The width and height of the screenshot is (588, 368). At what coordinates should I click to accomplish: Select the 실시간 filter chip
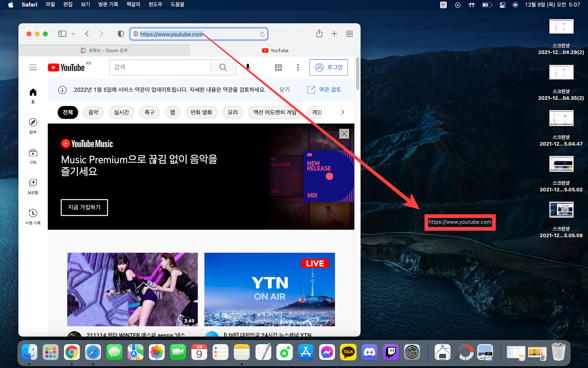pos(121,112)
